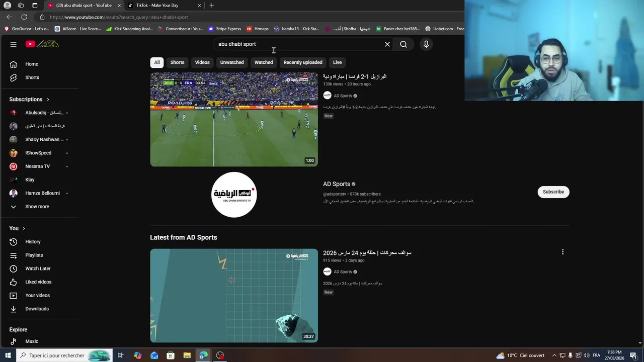Open the tab actions menu icon
The height and width of the screenshot is (362, 644).
pyautogui.click(x=35, y=6)
